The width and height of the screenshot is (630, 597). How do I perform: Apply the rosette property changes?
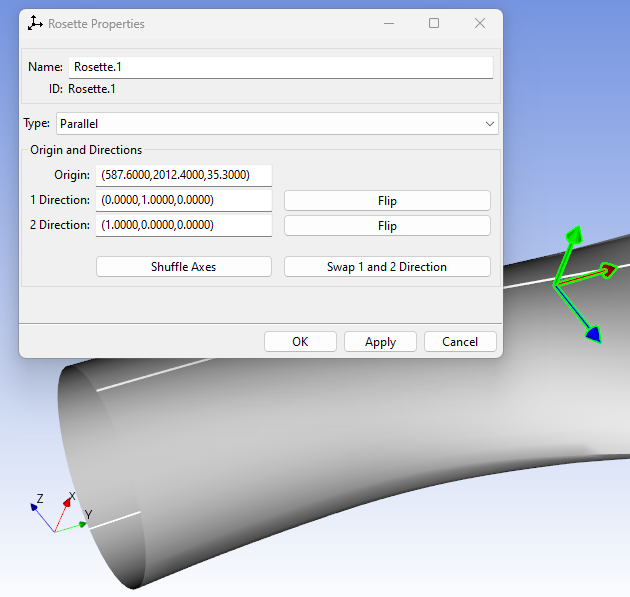pyautogui.click(x=380, y=342)
